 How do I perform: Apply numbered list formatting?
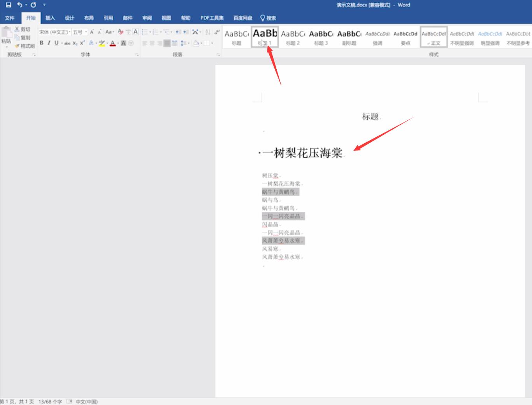click(156, 32)
